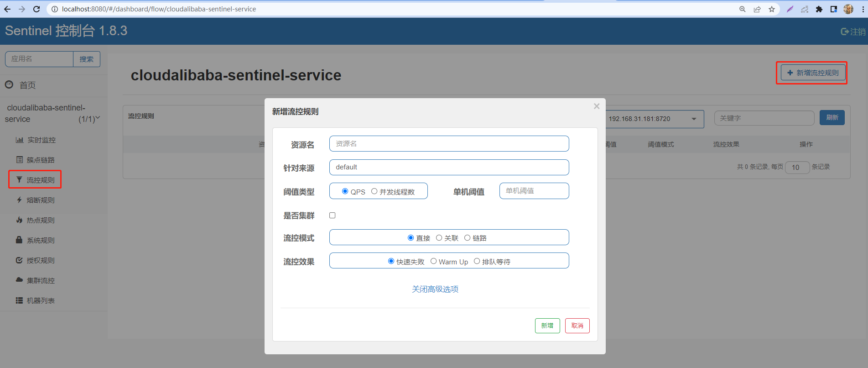Click the 集群流控 cloud icon
Image resolution: width=868 pixels, height=368 pixels.
(19, 280)
